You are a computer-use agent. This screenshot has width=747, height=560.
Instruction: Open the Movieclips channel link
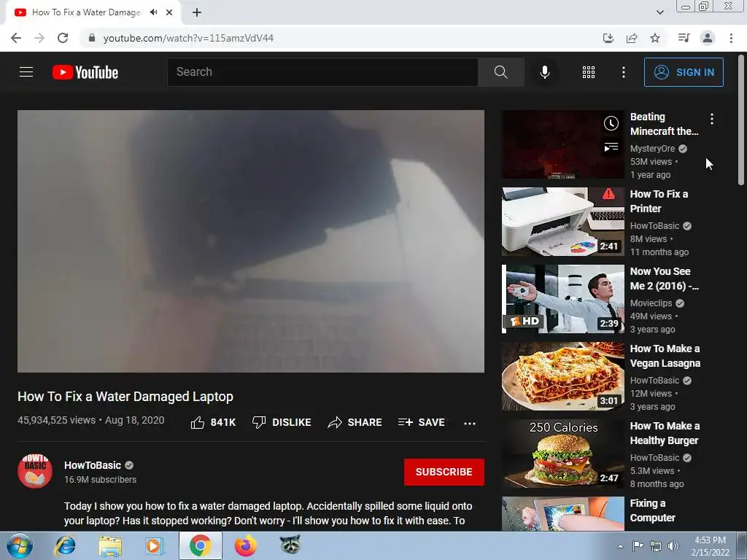coord(651,303)
